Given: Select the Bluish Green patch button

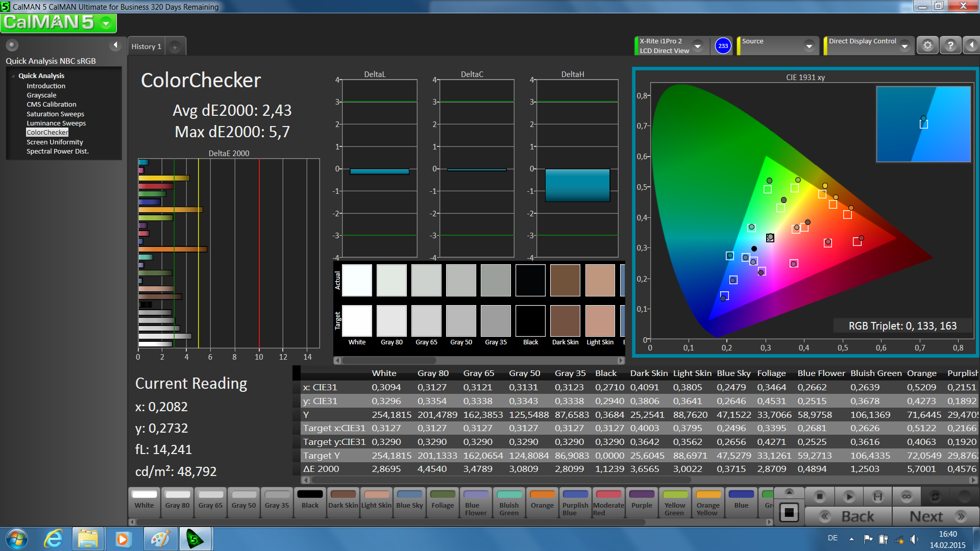Looking at the screenshot, I should point(509,503).
